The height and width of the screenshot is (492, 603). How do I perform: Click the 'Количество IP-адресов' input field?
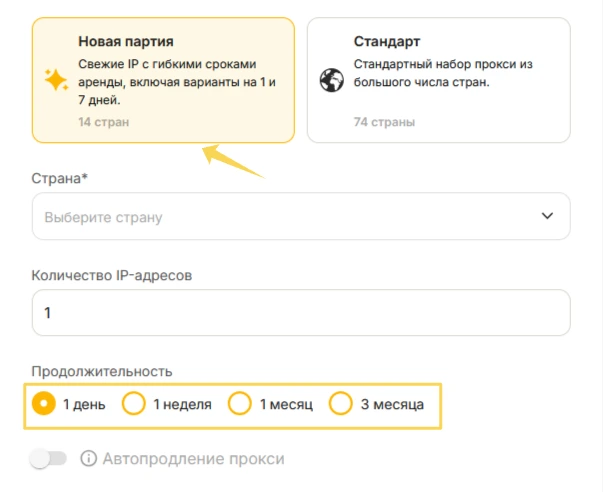click(301, 313)
